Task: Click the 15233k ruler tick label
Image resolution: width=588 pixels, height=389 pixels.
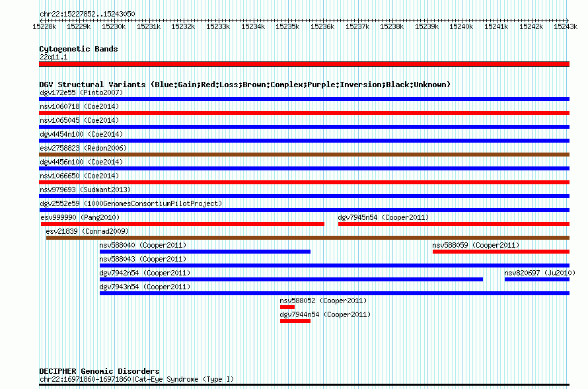Action: pos(218,27)
